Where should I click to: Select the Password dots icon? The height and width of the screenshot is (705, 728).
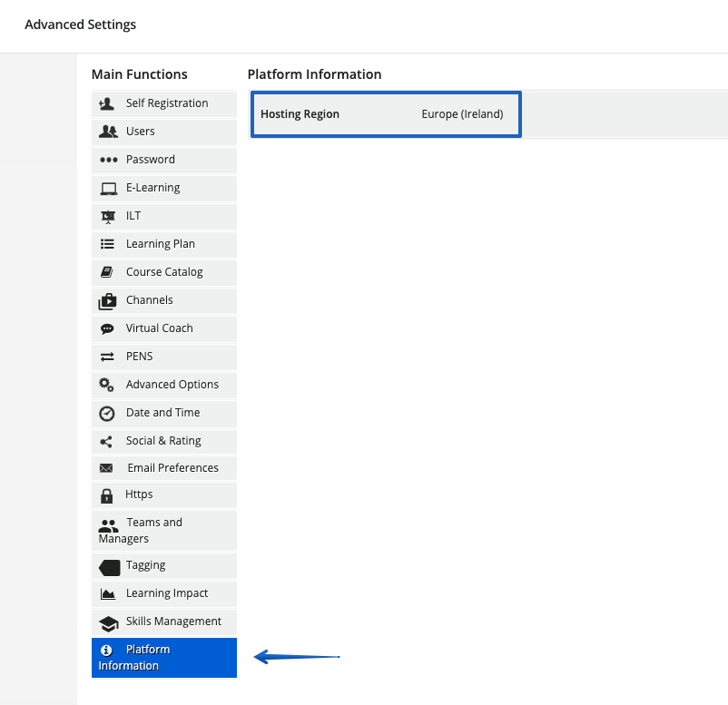tap(109, 160)
